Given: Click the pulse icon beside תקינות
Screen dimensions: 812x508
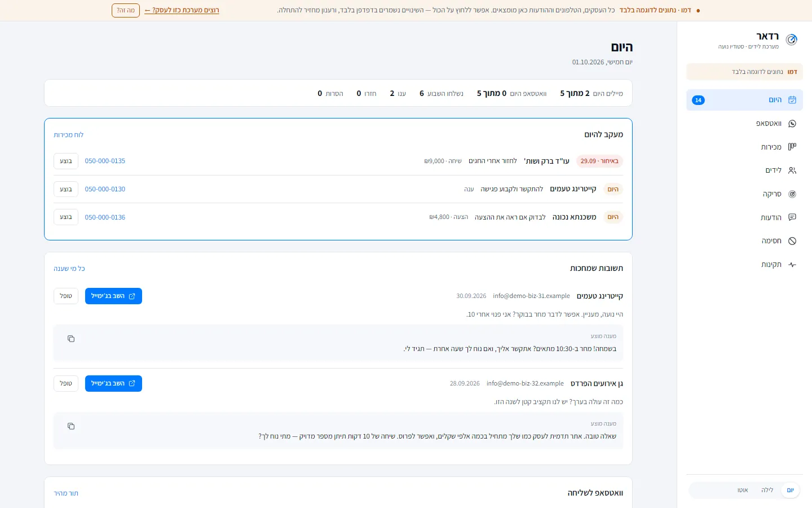Looking at the screenshot, I should click(x=792, y=265).
